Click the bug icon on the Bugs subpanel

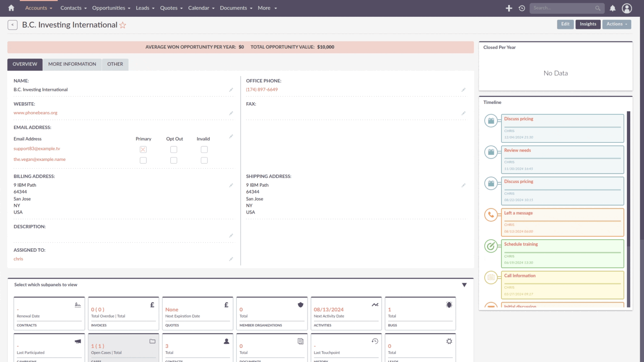(x=449, y=305)
